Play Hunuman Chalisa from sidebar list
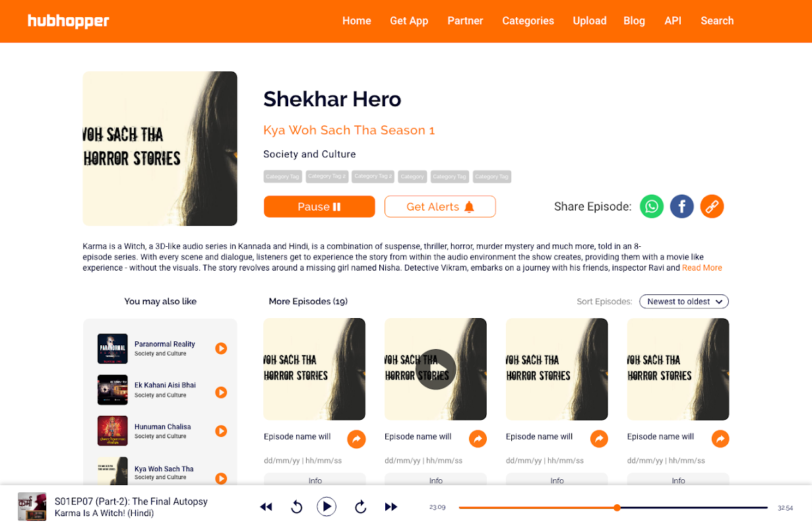The height and width of the screenshot is (528, 812). click(221, 431)
